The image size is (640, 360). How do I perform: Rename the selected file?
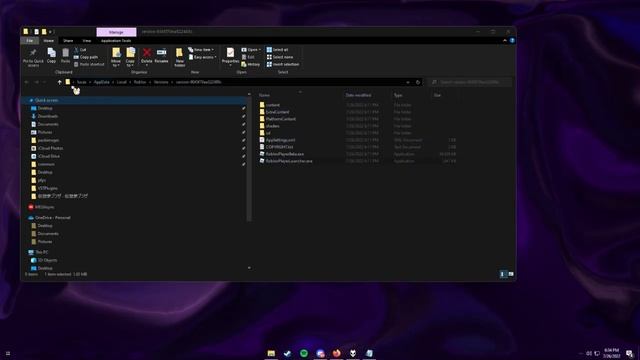[161, 56]
